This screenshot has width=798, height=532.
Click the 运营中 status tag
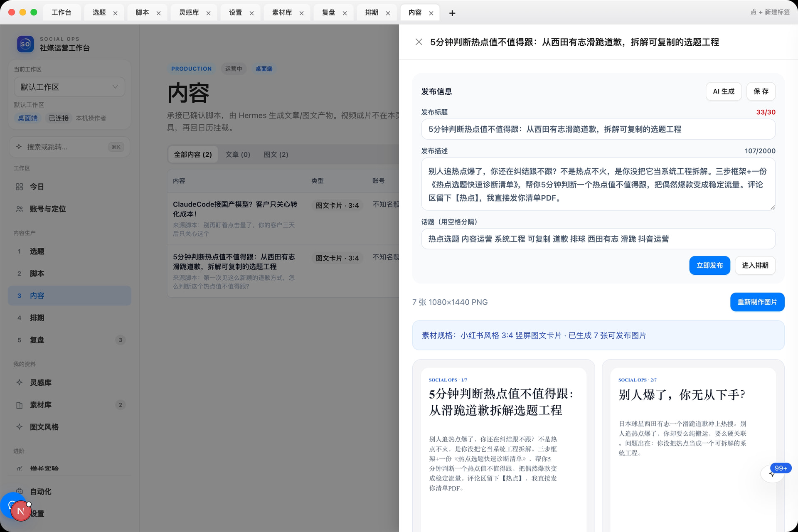(x=234, y=69)
